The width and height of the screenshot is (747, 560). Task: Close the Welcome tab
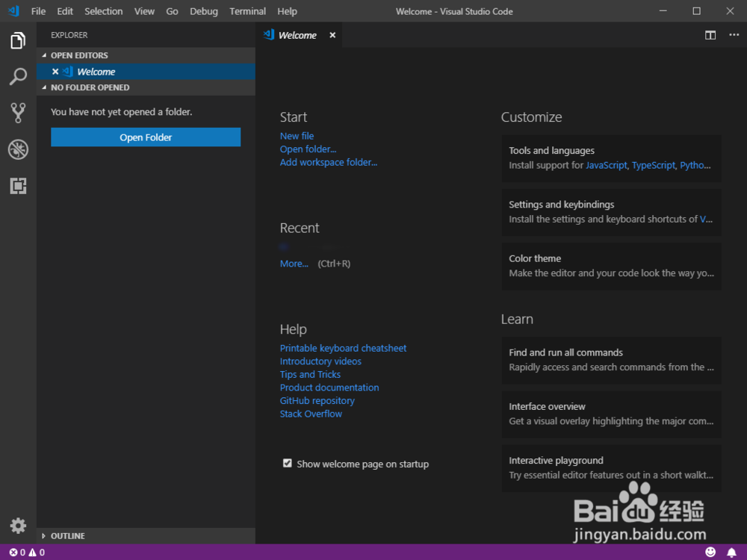[332, 35]
